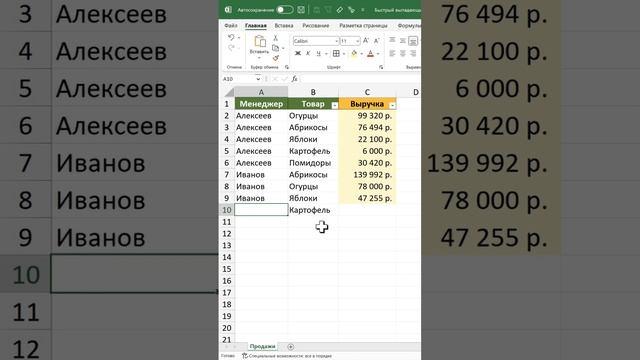Select cell containing 139 992 р.

(x=367, y=175)
